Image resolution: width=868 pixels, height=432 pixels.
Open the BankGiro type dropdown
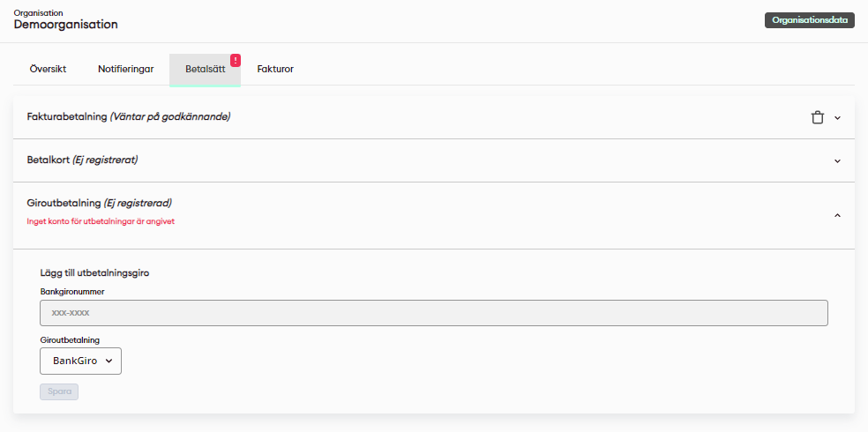point(80,361)
